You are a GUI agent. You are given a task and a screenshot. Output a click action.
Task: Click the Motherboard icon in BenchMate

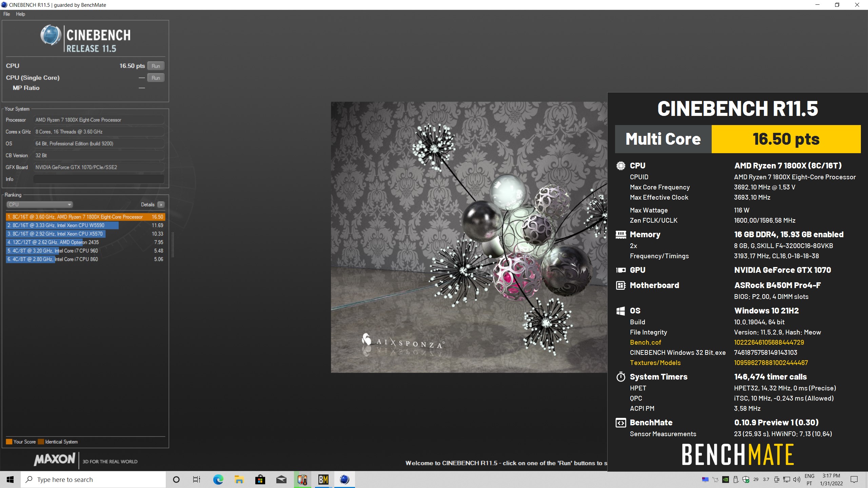tap(620, 285)
